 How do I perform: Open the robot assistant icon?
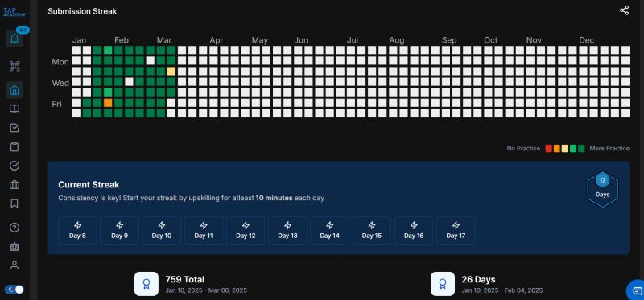pyautogui.click(x=14, y=246)
